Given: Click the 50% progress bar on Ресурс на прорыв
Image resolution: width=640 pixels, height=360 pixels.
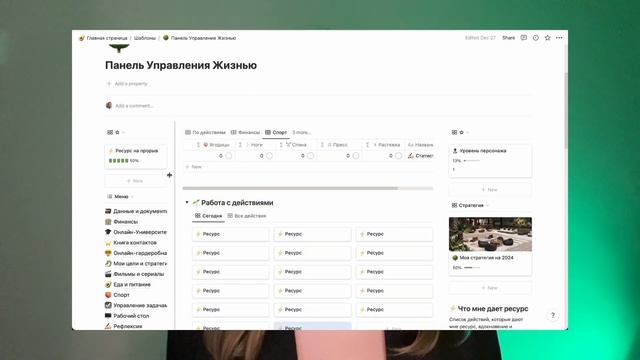Looking at the screenshot, I should pyautogui.click(x=118, y=161).
